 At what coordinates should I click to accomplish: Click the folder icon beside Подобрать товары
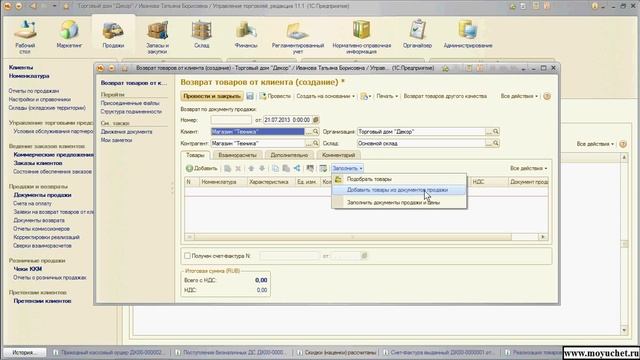click(x=338, y=179)
